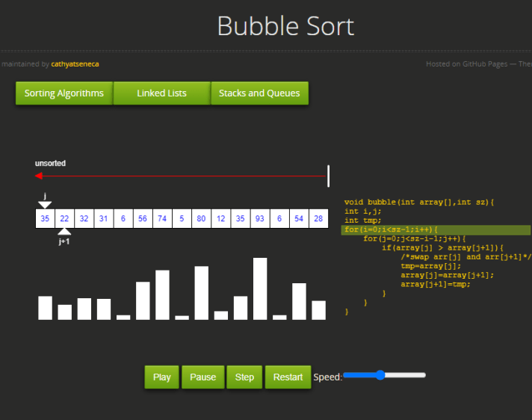This screenshot has width=532, height=420.
Task: Open the cathyatseneca maintainer link
Action: pyautogui.click(x=75, y=64)
